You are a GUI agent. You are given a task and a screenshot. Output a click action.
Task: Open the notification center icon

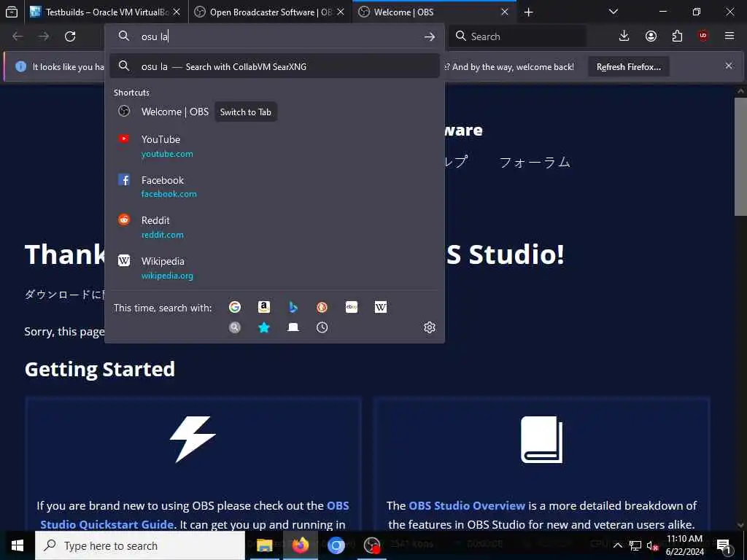pos(724,545)
